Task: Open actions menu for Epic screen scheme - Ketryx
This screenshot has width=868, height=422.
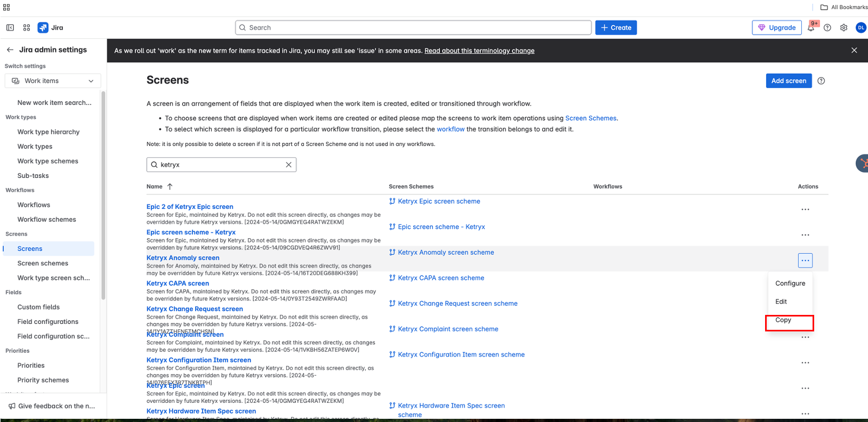Action: tap(805, 235)
